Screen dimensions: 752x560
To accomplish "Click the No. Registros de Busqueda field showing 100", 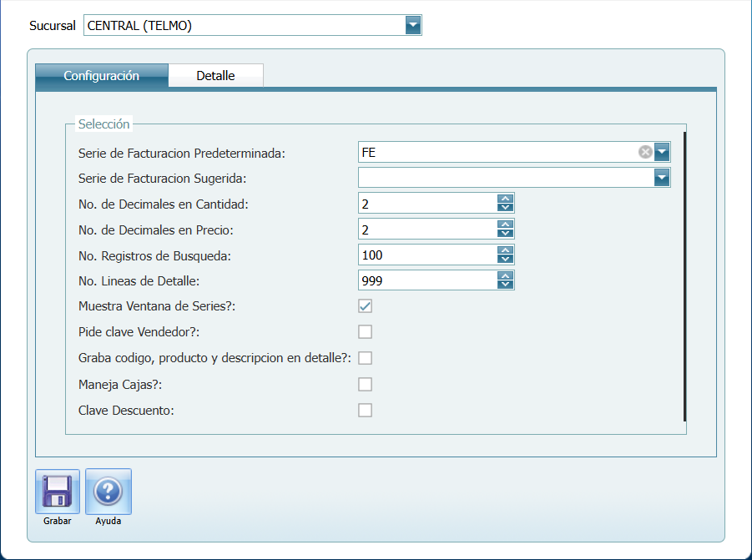I will tap(426, 255).
